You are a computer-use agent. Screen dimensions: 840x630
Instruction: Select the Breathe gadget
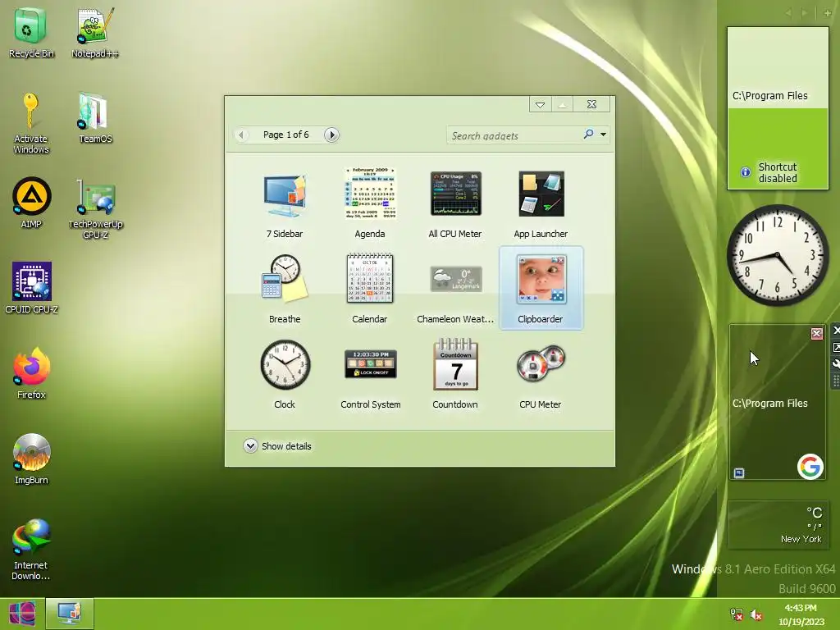click(x=285, y=289)
